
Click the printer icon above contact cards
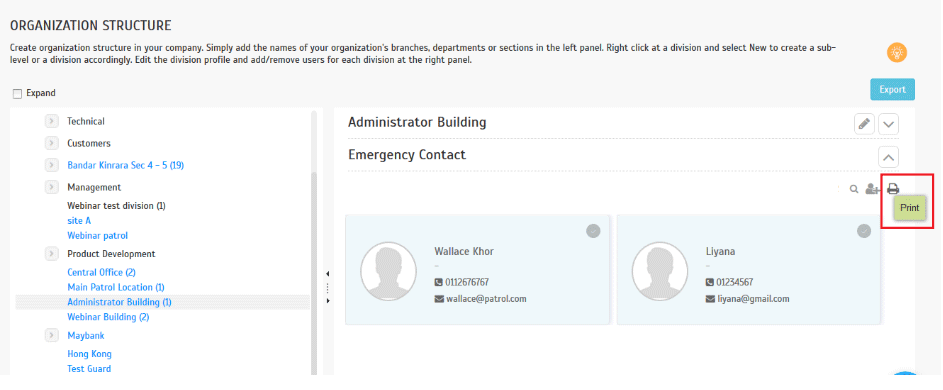point(892,189)
